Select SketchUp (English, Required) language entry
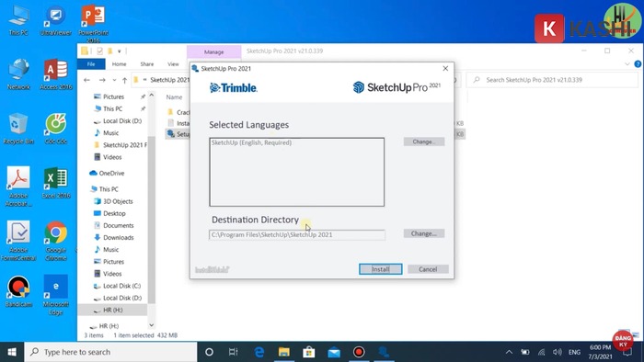644x362 pixels. (251, 142)
